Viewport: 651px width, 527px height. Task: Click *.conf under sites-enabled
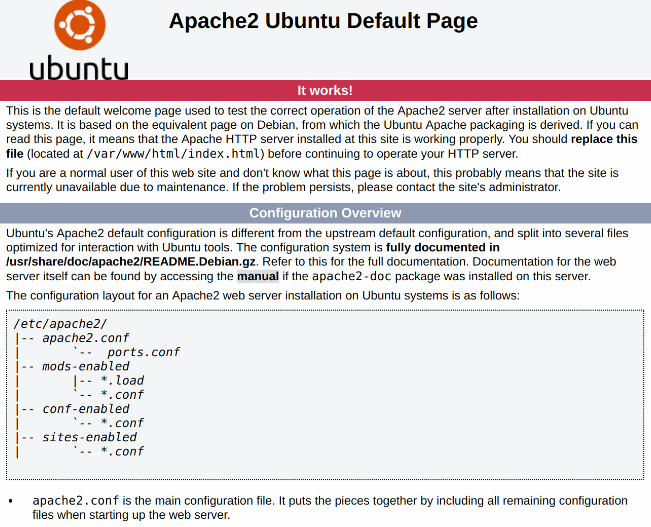pos(122,451)
